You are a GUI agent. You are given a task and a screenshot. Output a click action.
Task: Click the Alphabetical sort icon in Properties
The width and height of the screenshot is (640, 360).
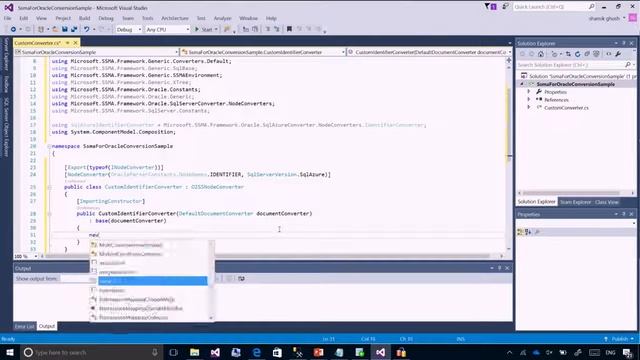(x=528, y=232)
